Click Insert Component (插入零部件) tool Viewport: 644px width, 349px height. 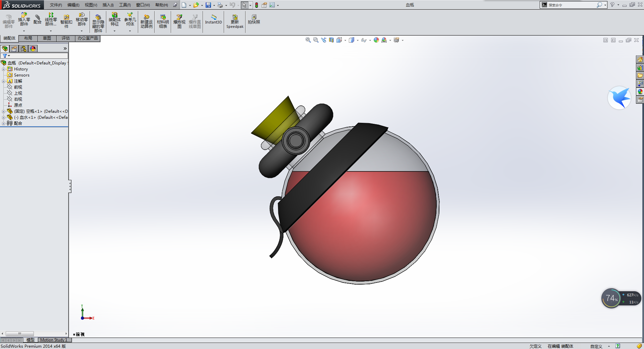[24, 19]
